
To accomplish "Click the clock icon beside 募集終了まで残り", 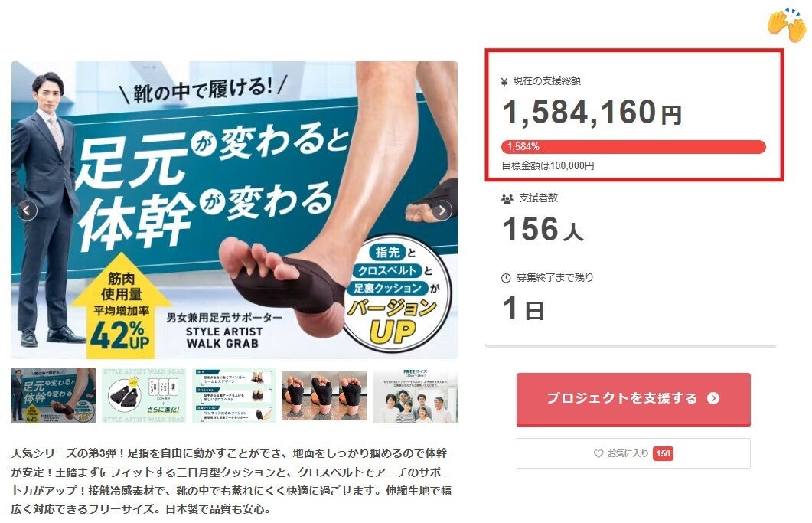I will (506, 278).
